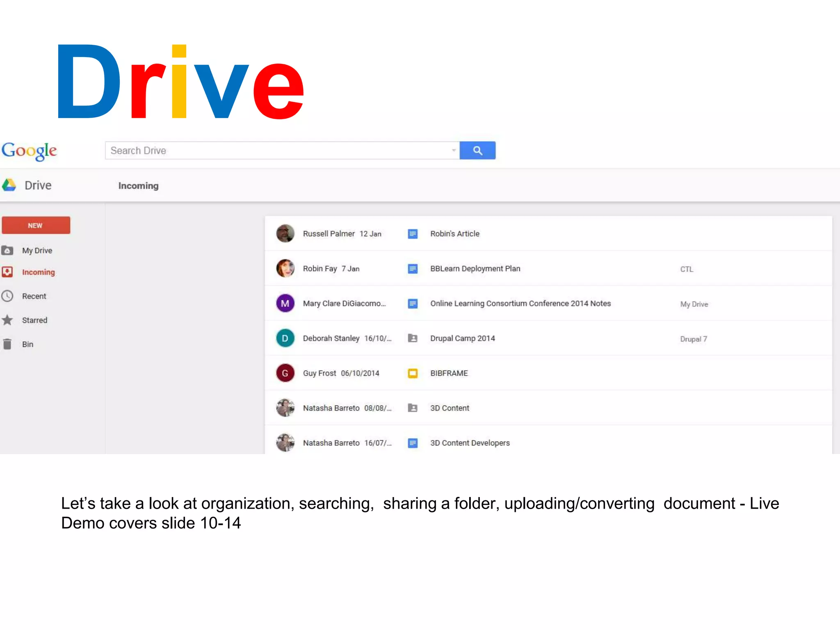Click the Drive label beside the logo
840x630 pixels.
click(38, 185)
